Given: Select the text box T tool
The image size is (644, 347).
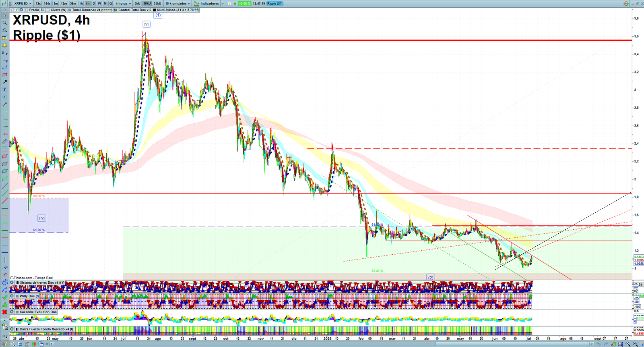Looking at the screenshot, I should pyautogui.click(x=5, y=89).
